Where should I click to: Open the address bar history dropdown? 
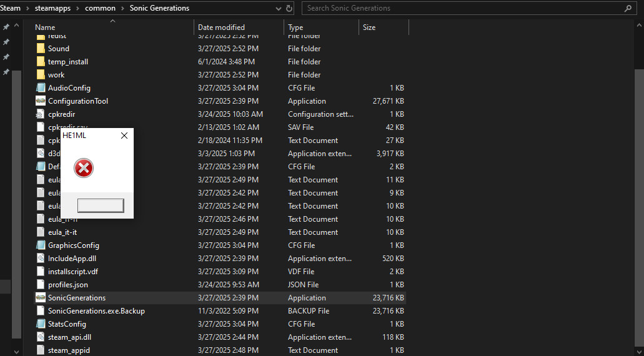279,8
